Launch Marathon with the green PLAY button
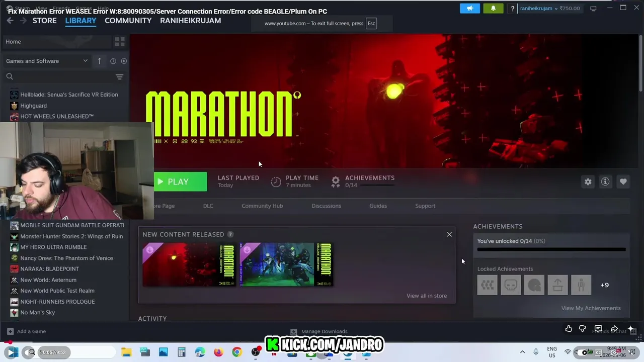The width and height of the screenshot is (644, 362). pyautogui.click(x=180, y=182)
